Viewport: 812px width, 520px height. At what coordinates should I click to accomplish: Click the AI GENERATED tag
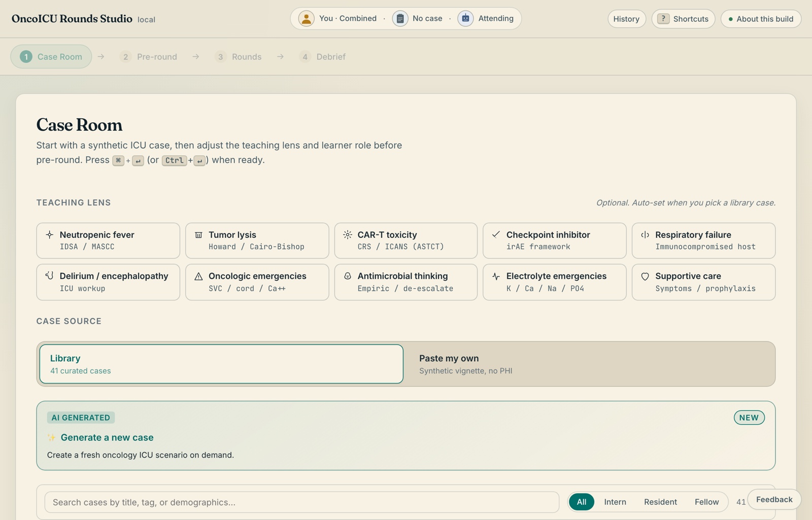point(81,418)
